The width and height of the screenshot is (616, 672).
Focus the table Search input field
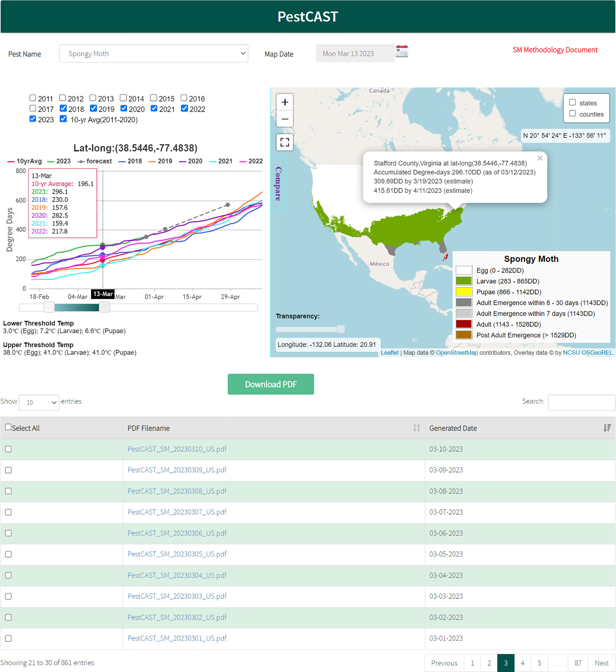pos(581,403)
